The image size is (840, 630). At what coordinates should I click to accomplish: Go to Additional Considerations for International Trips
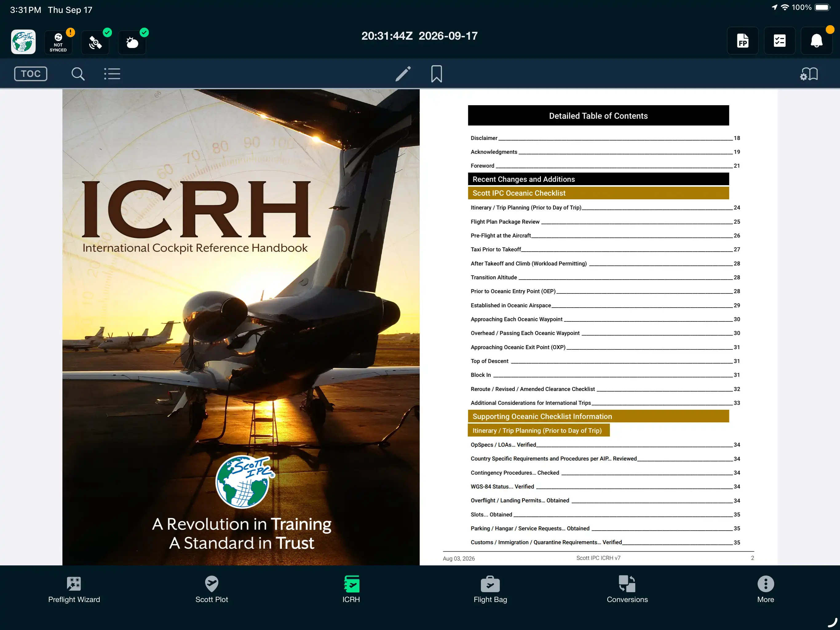pyautogui.click(x=605, y=403)
